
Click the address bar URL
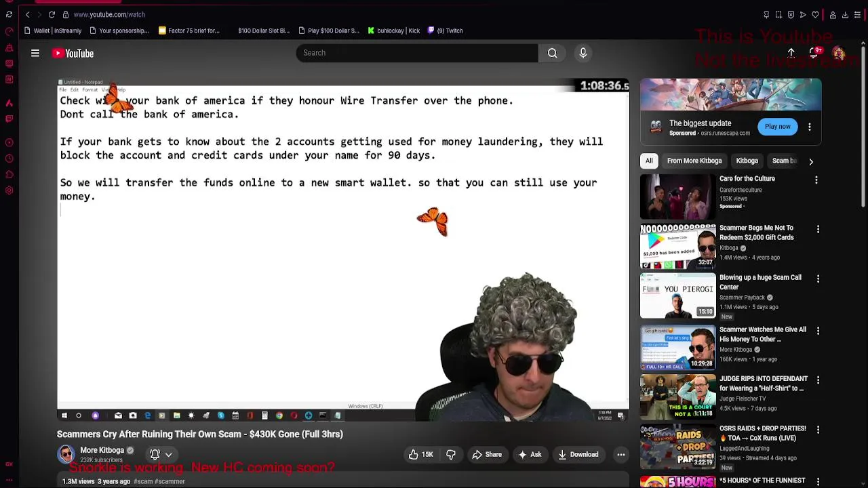click(109, 14)
